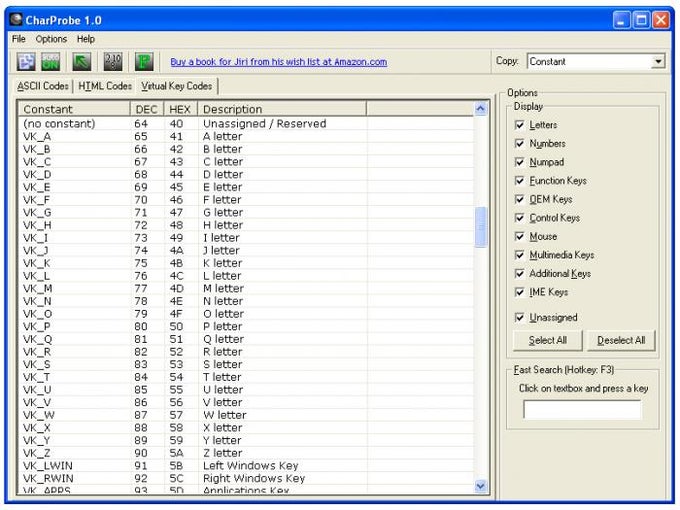Select the VK_LWIN row

(x=246, y=466)
